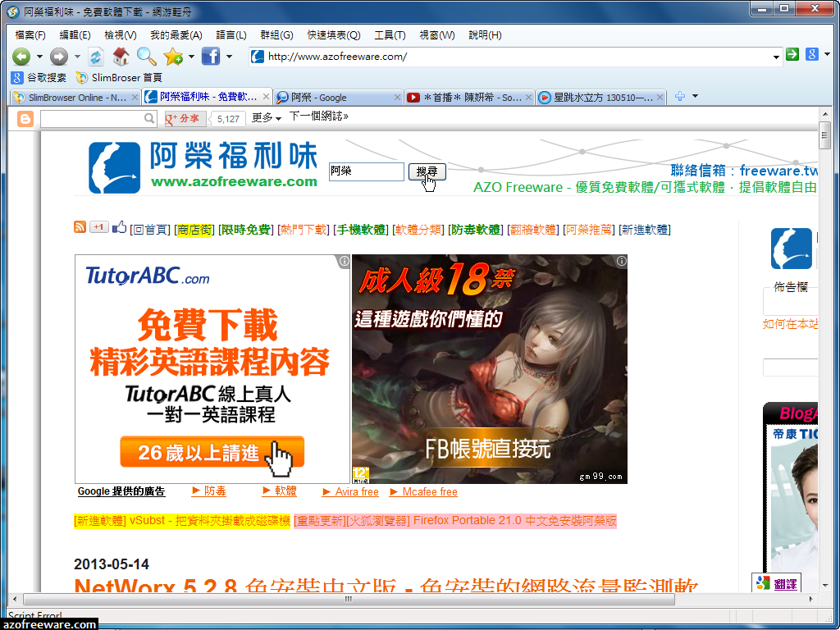Screen dimensions: 840x630
Task: Click the scroll-down arrow of vertical scrollbar
Action: click(x=824, y=586)
